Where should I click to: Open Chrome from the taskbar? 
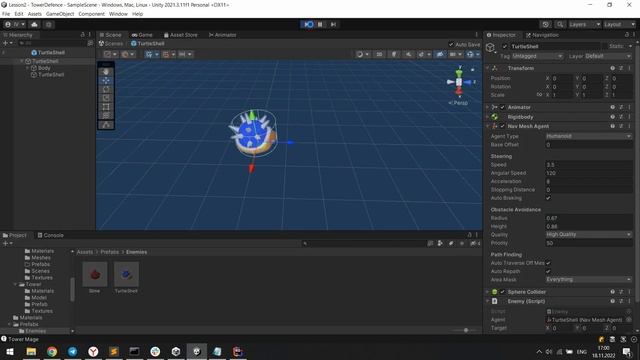coord(52,351)
